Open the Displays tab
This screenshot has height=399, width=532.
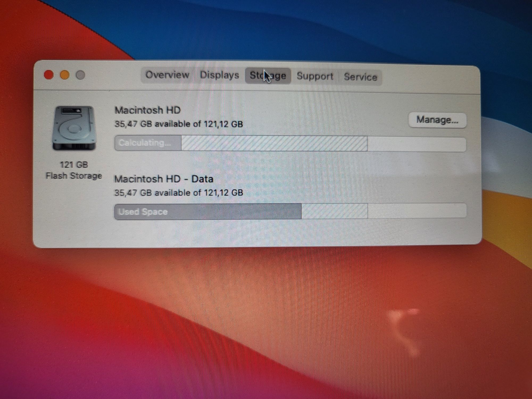pyautogui.click(x=219, y=75)
